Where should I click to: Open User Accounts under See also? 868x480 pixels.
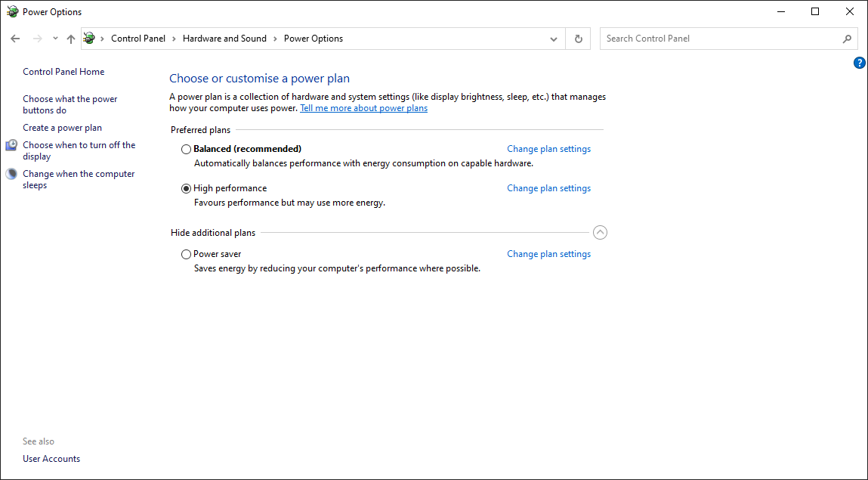[51, 459]
